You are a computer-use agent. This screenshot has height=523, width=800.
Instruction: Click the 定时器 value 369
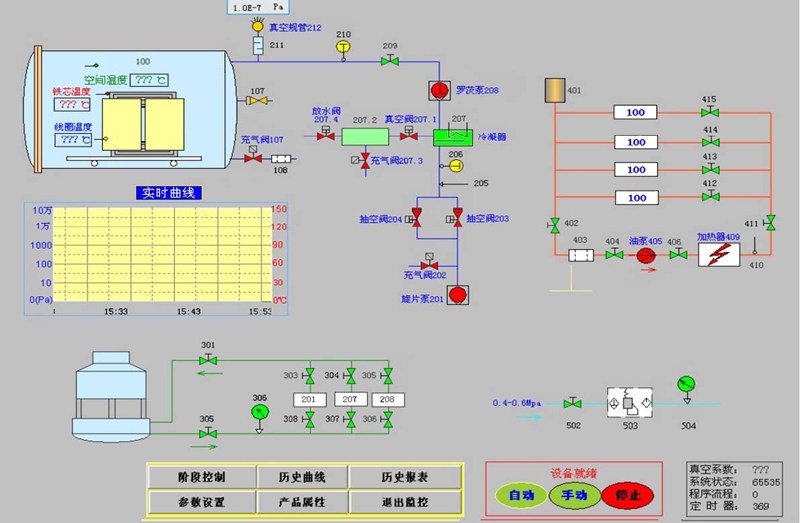[x=760, y=506]
